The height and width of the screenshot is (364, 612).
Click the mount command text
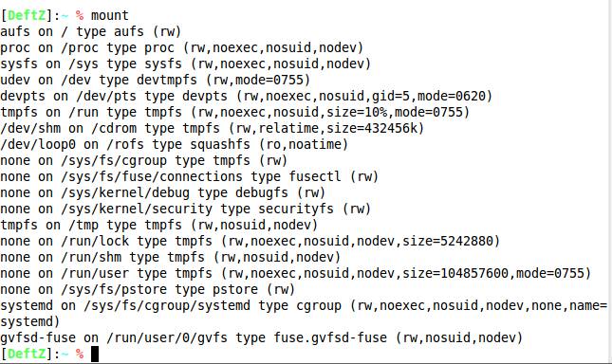tap(109, 15)
